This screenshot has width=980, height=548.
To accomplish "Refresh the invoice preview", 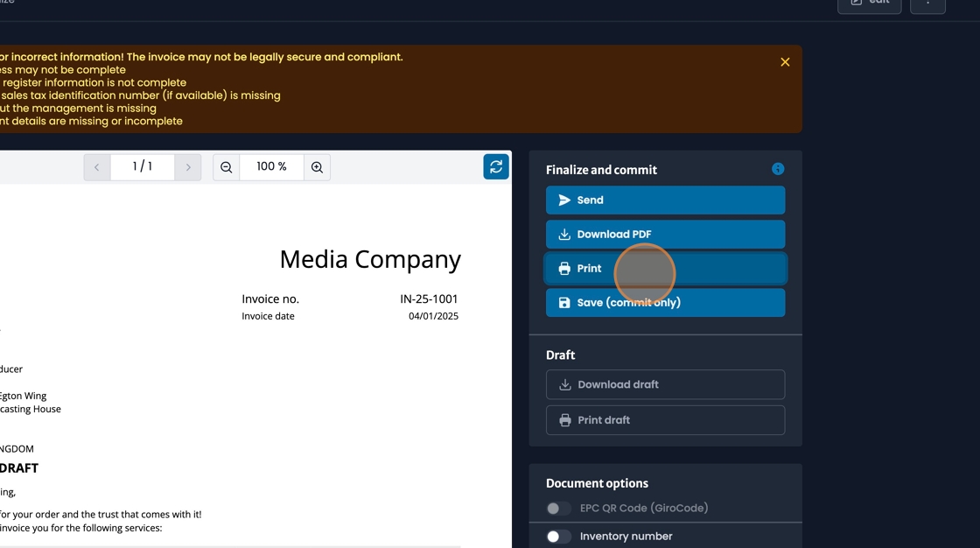I will click(x=496, y=166).
